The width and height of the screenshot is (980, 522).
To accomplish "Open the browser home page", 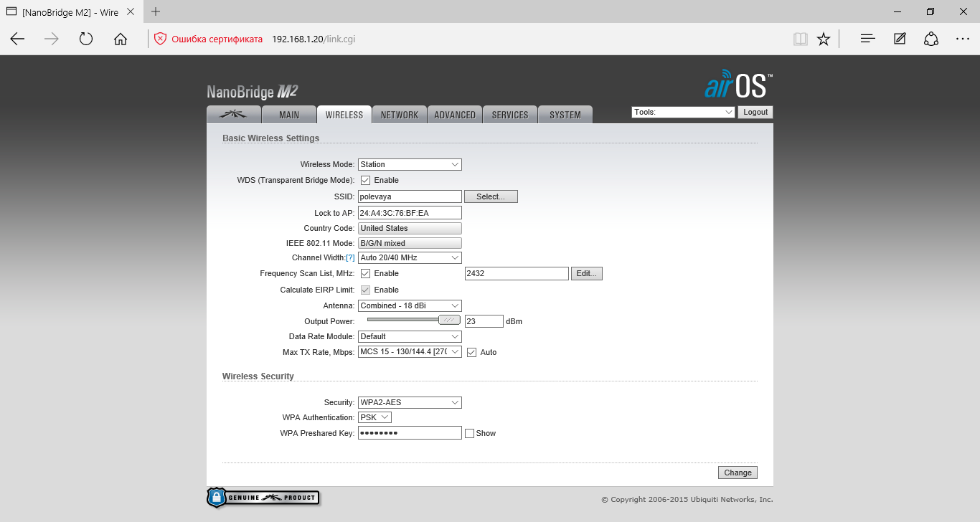I will point(121,39).
